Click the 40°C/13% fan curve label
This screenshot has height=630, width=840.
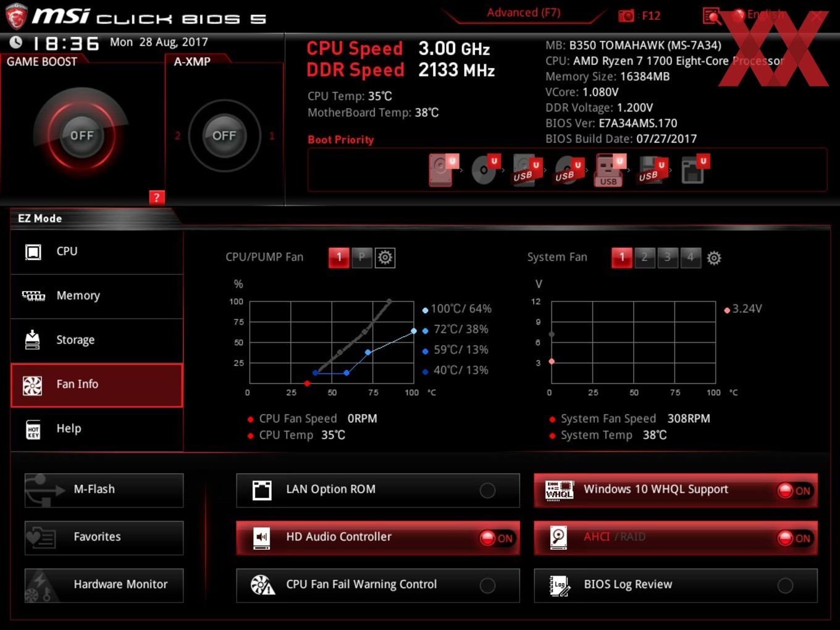[x=461, y=370]
